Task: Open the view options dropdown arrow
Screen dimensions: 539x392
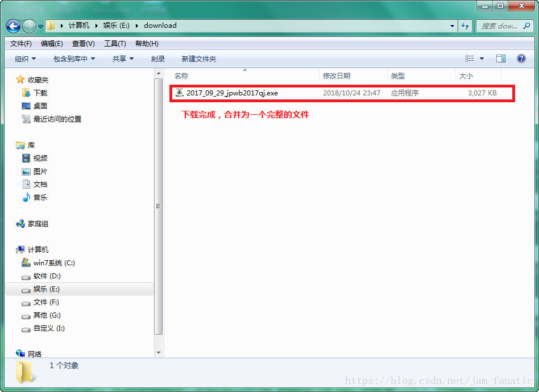Action: click(482, 59)
